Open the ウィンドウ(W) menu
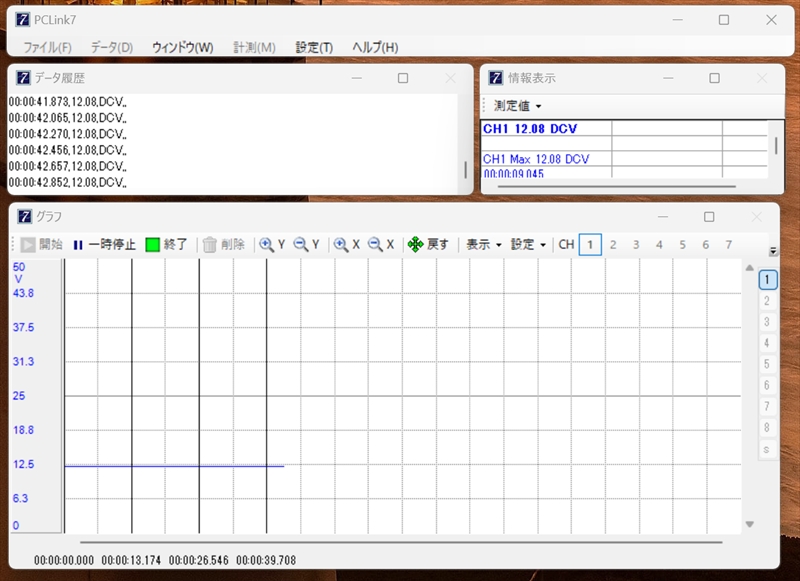 (x=183, y=47)
